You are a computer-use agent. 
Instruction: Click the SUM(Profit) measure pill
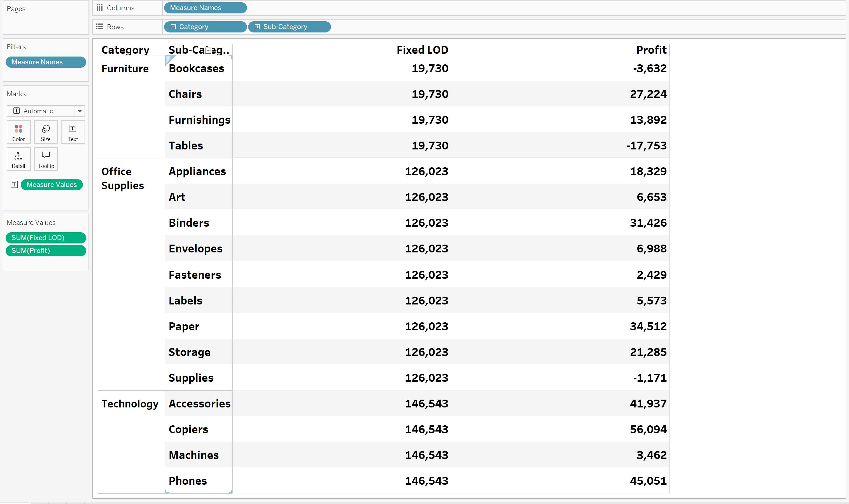pyautogui.click(x=46, y=251)
